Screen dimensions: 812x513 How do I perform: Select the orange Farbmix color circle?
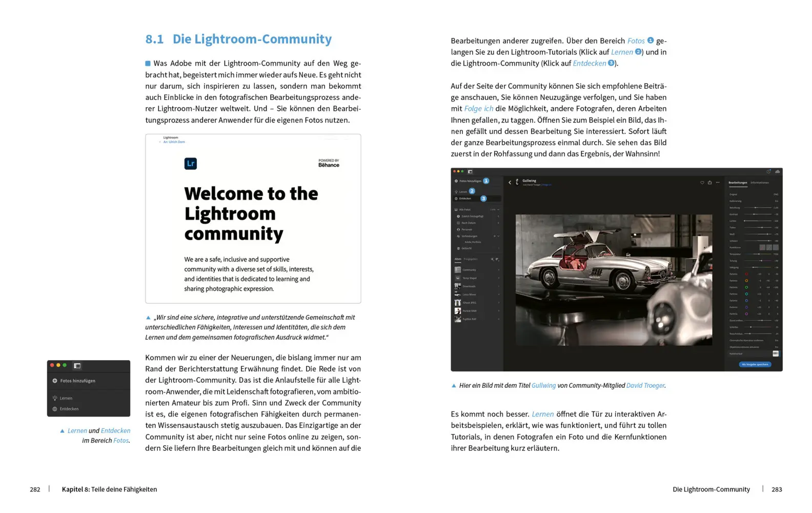pyautogui.click(x=746, y=281)
